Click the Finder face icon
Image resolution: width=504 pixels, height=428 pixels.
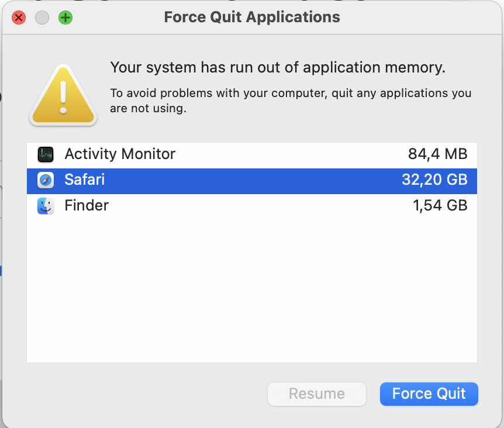tap(46, 206)
